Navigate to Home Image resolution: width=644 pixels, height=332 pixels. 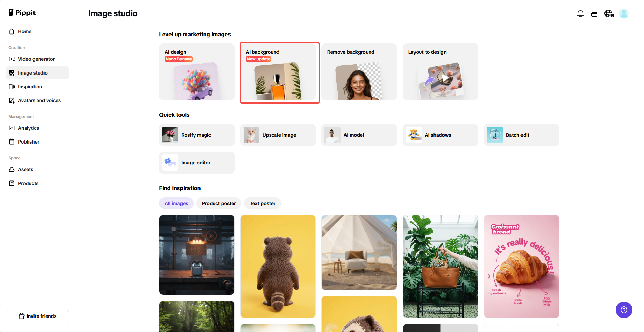point(25,31)
